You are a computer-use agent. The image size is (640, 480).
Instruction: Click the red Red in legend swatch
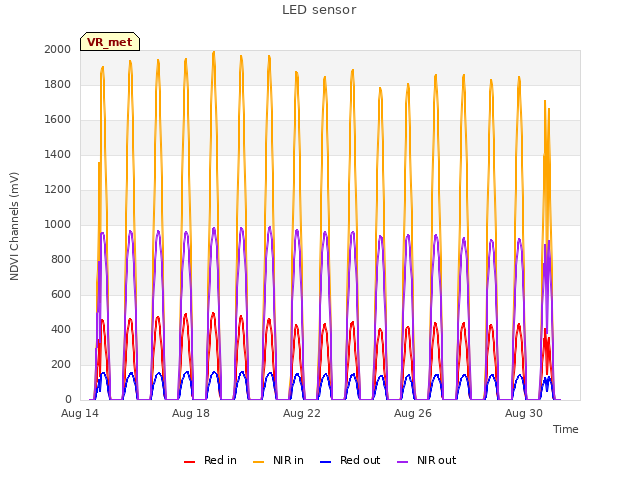189,462
